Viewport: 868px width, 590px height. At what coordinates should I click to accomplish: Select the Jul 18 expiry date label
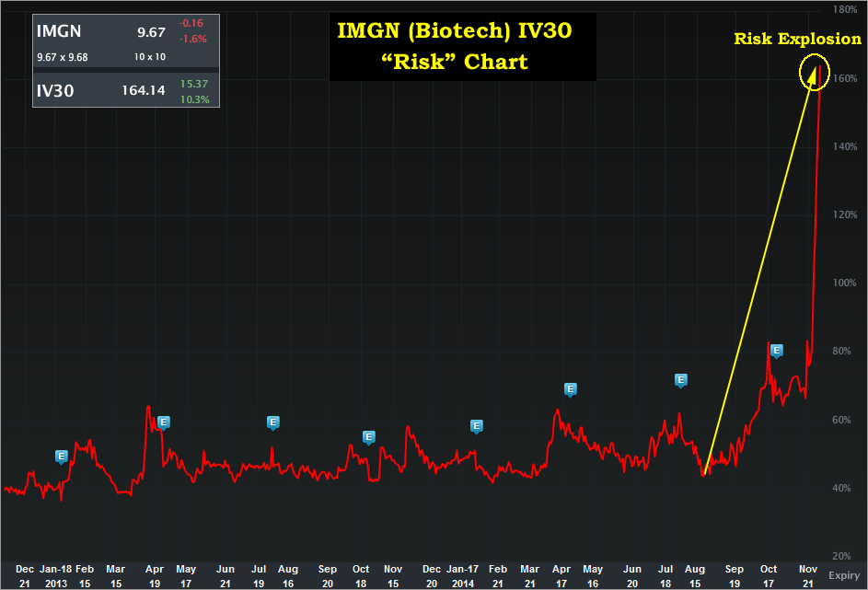pos(665,576)
